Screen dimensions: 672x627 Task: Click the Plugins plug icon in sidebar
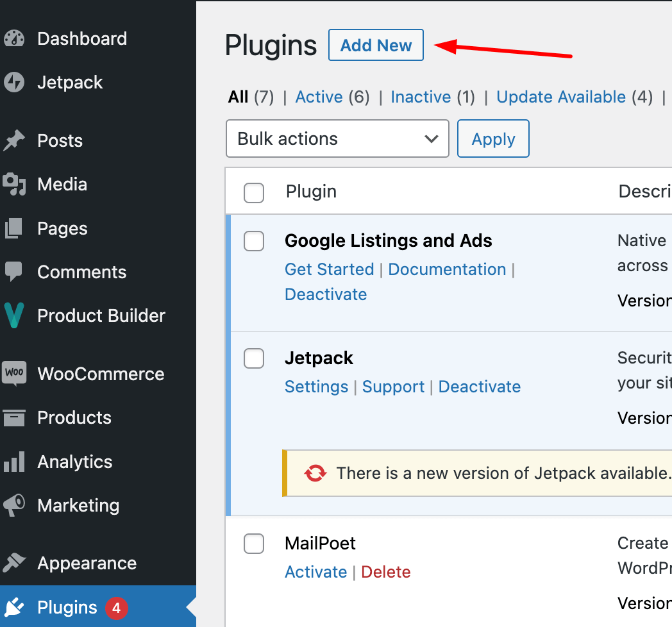point(14,607)
